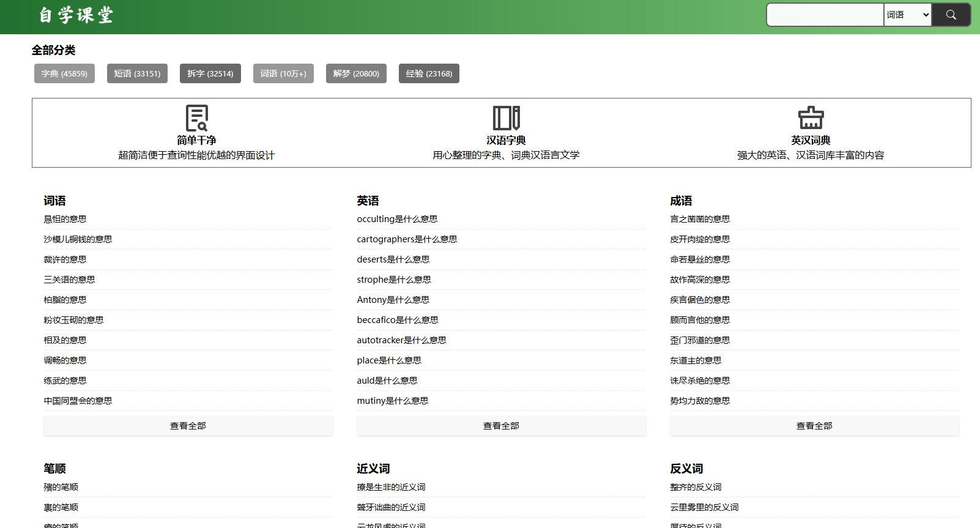Image resolution: width=980 pixels, height=528 pixels.
Task: Open the 自学课堂 site logo
Action: (x=76, y=15)
